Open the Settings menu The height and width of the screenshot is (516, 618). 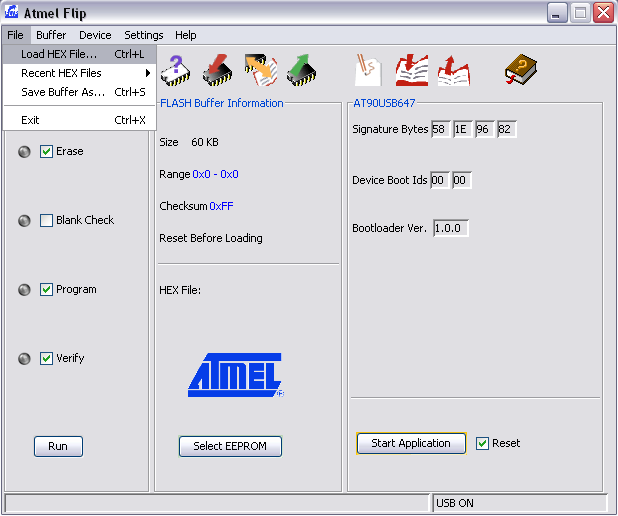coord(143,35)
